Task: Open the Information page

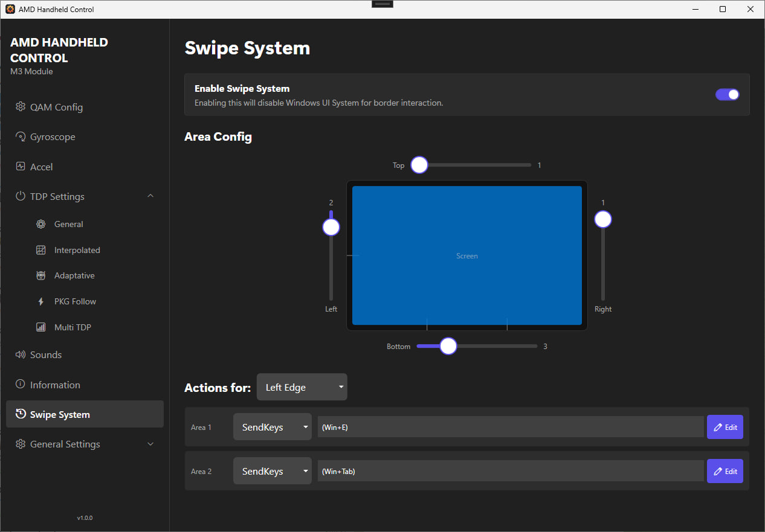Action: tap(85, 385)
